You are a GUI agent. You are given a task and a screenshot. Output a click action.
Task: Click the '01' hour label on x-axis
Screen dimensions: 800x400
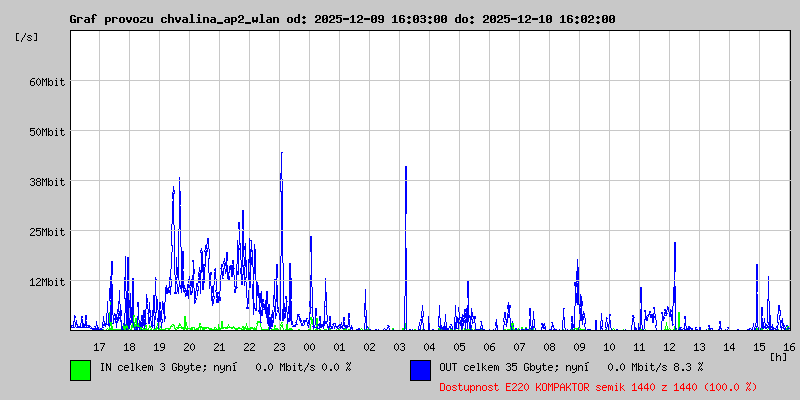339,347
